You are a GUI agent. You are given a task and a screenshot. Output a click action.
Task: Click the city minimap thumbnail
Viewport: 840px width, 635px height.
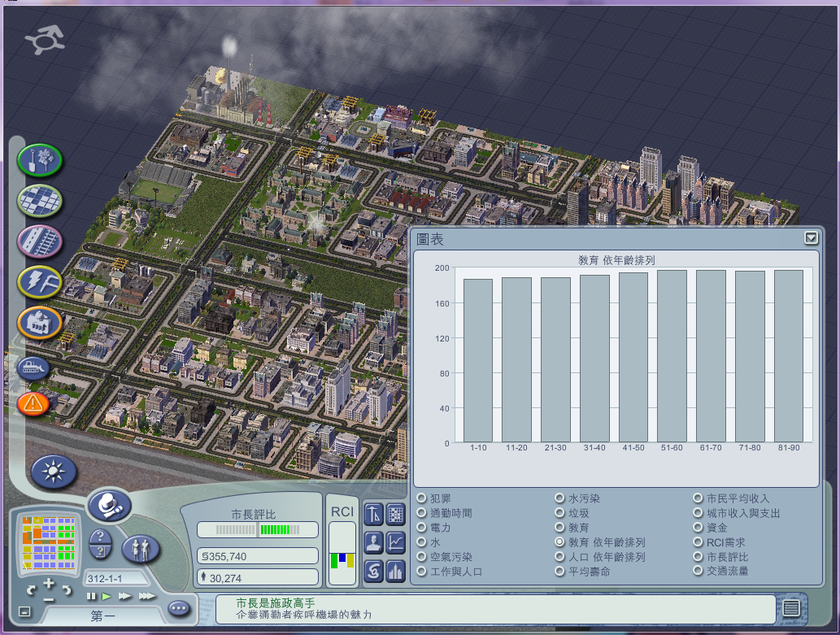tap(49, 542)
